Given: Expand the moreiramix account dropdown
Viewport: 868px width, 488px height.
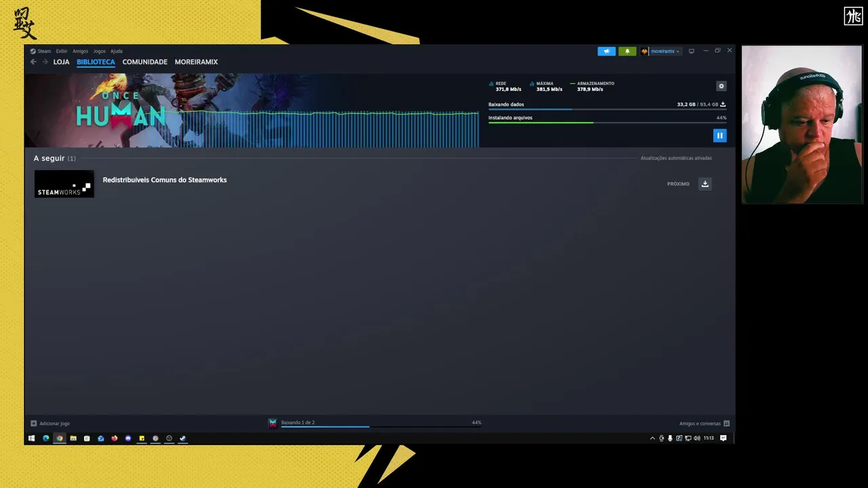Looking at the screenshot, I should 665,51.
